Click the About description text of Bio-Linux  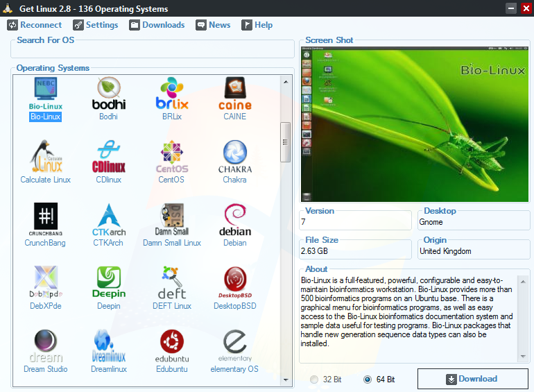click(407, 312)
